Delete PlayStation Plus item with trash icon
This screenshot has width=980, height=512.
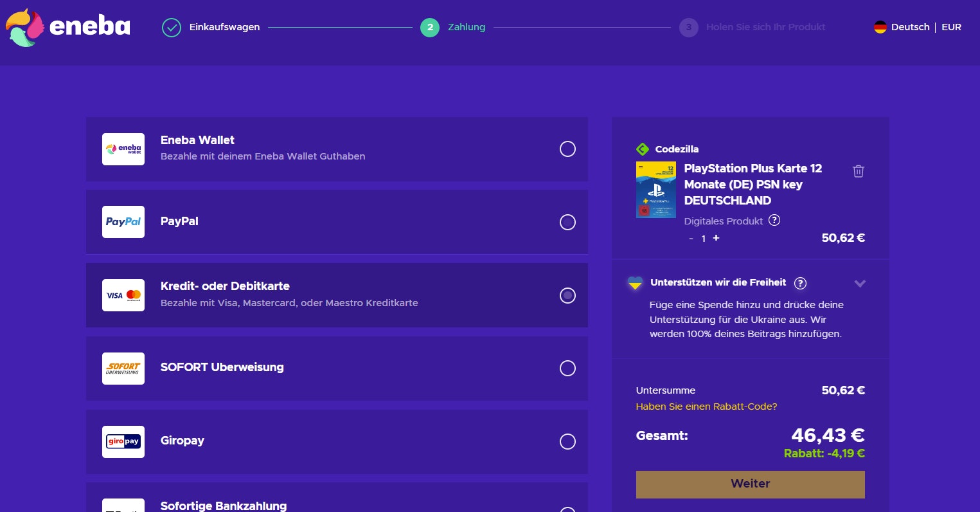[858, 171]
